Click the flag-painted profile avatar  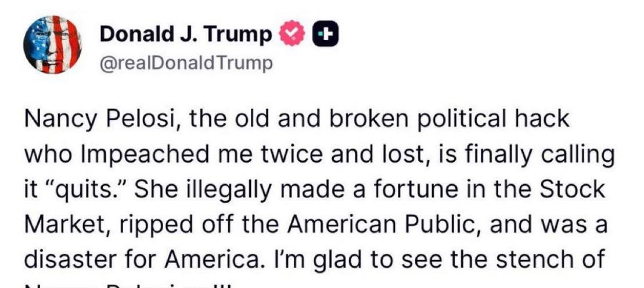(x=52, y=45)
